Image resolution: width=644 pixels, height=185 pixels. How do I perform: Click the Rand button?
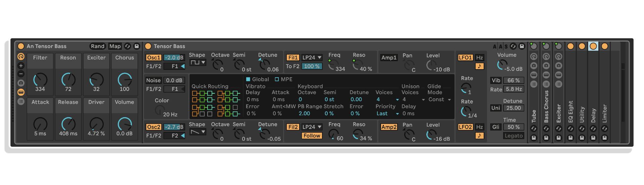98,46
